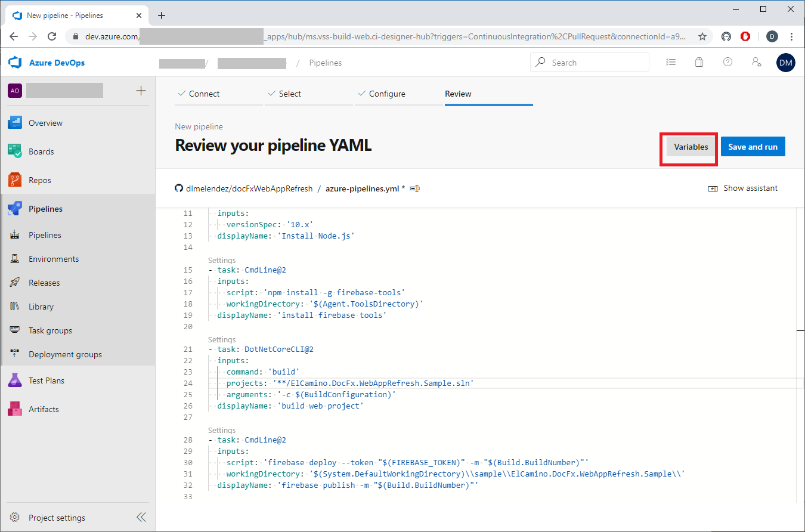Open Project settings in sidebar
This screenshot has height=532, width=805.
click(x=57, y=518)
